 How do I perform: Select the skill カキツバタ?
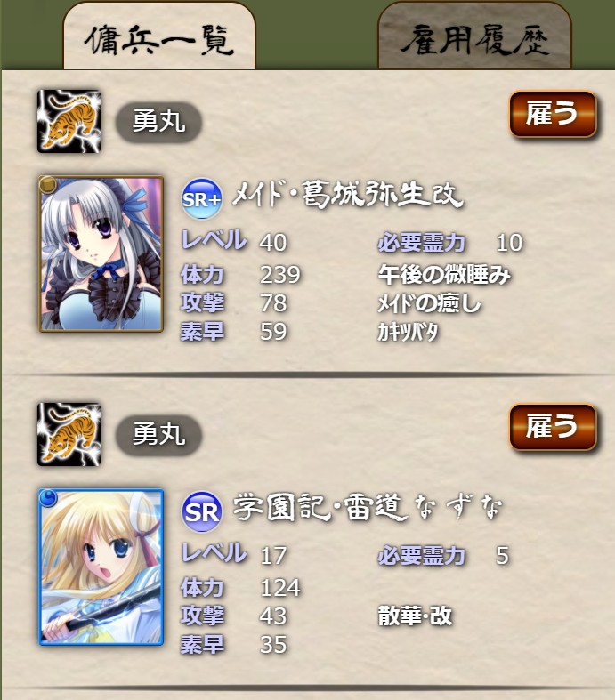click(408, 332)
